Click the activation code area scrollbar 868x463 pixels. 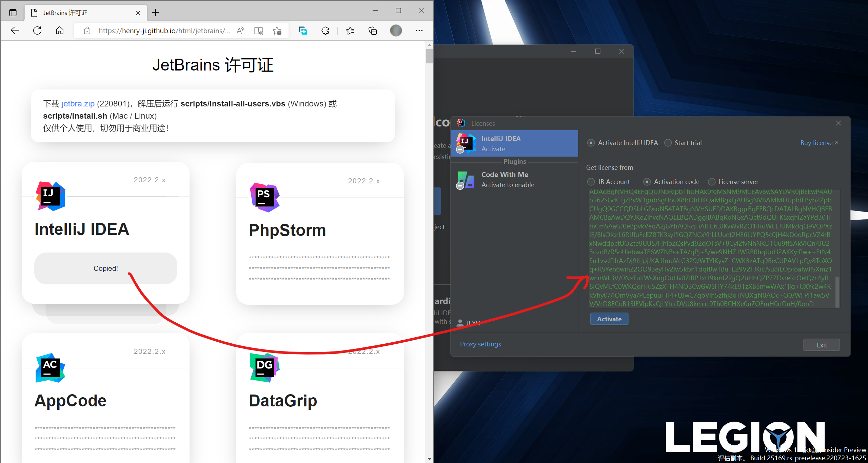point(837,291)
